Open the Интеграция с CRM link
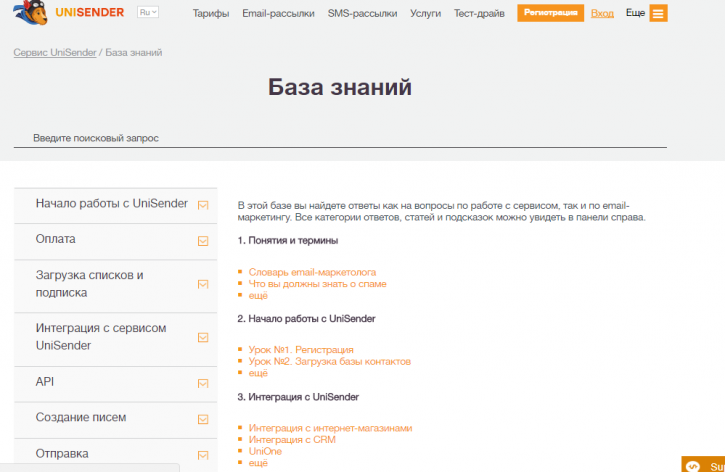 coord(292,439)
